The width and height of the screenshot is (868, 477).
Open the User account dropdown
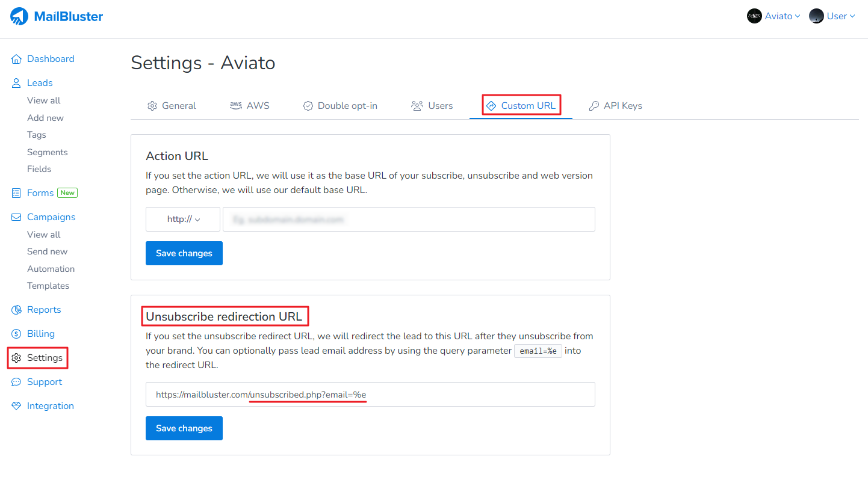tap(832, 16)
